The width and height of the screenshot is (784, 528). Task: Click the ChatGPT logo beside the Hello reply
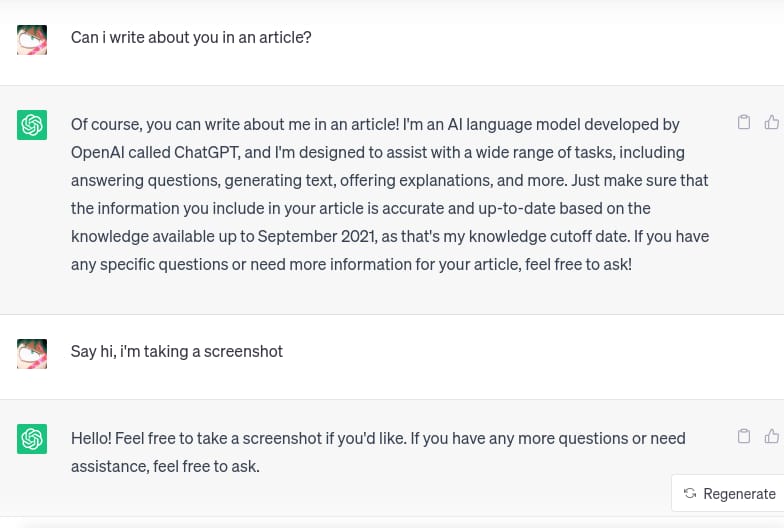tap(32, 438)
